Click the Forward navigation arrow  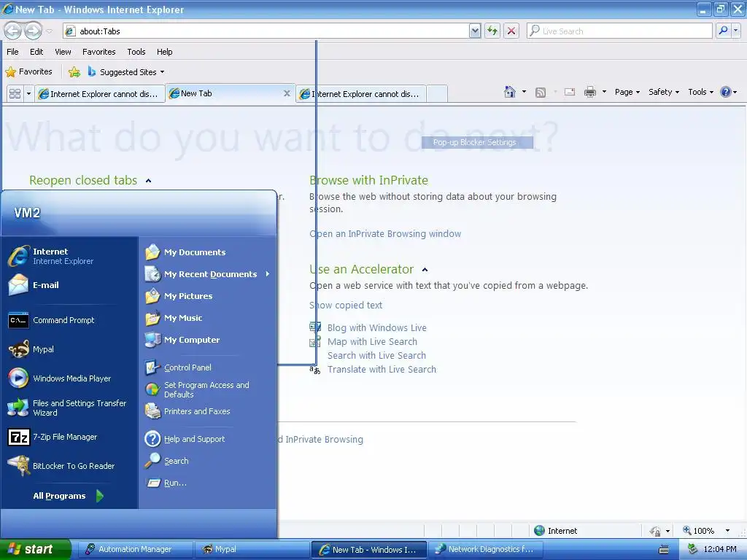pyautogui.click(x=33, y=31)
